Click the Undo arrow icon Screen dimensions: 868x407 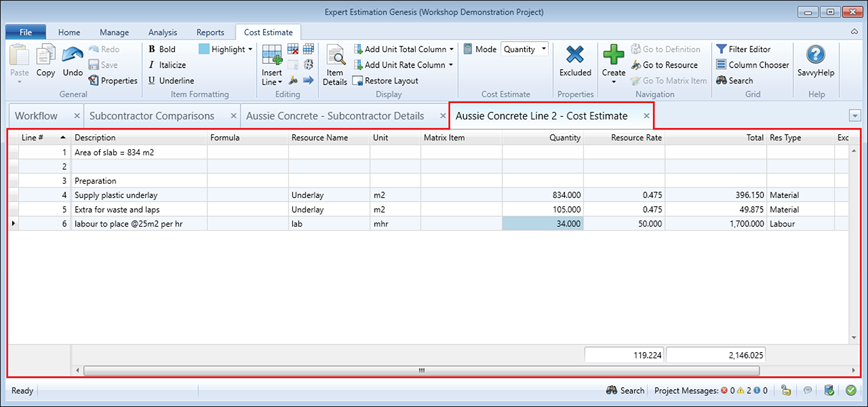tap(73, 56)
